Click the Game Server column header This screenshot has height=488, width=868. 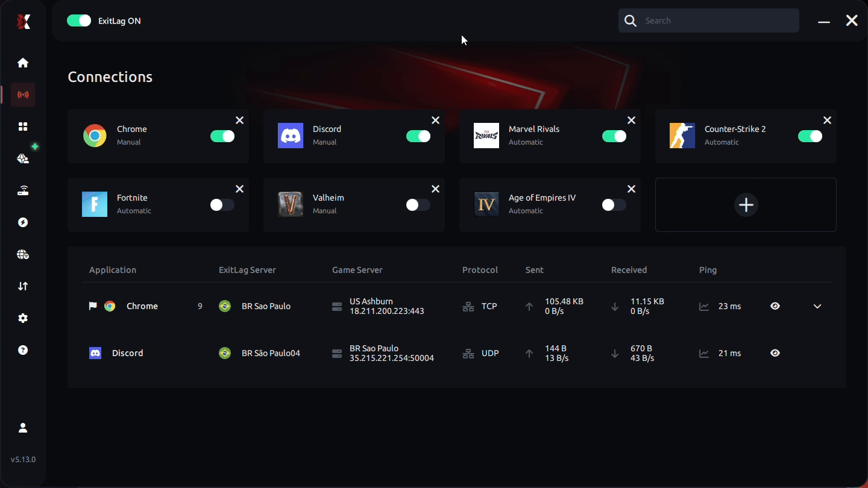(357, 270)
